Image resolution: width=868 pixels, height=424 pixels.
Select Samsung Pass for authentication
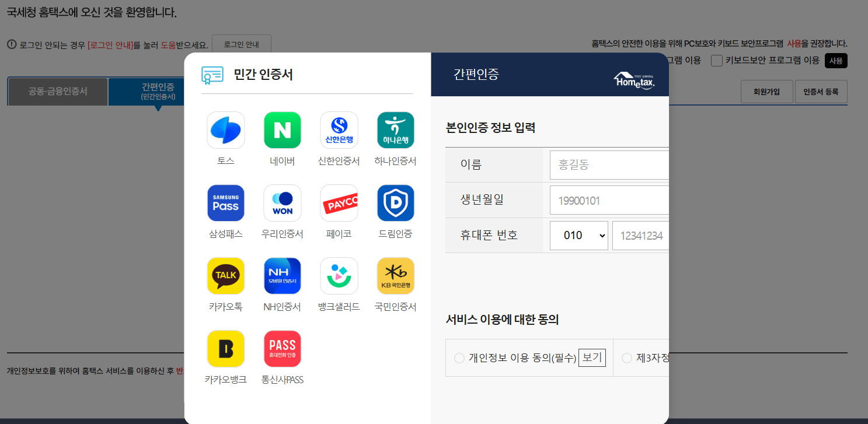(225, 203)
